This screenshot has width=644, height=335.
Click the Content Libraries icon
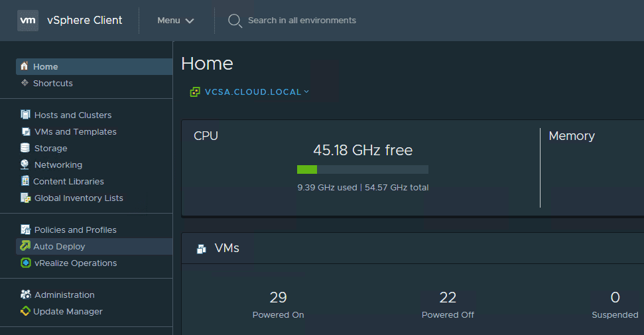tap(25, 181)
